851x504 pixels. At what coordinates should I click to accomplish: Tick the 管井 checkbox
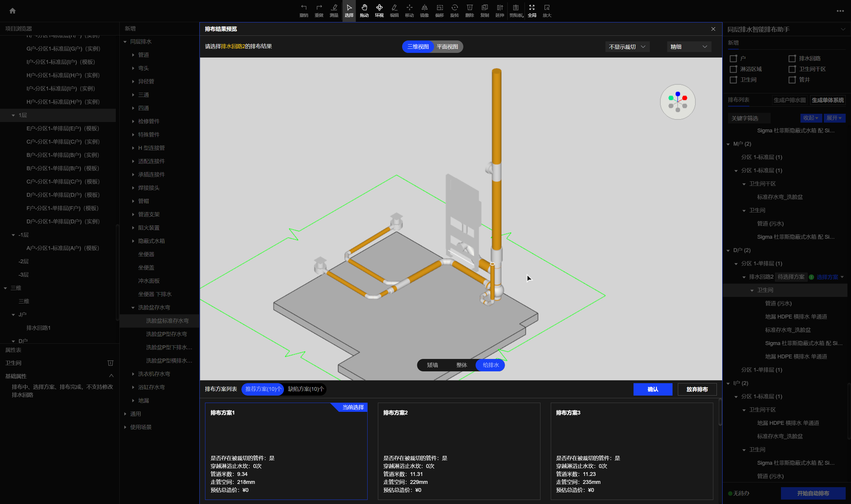[792, 80]
